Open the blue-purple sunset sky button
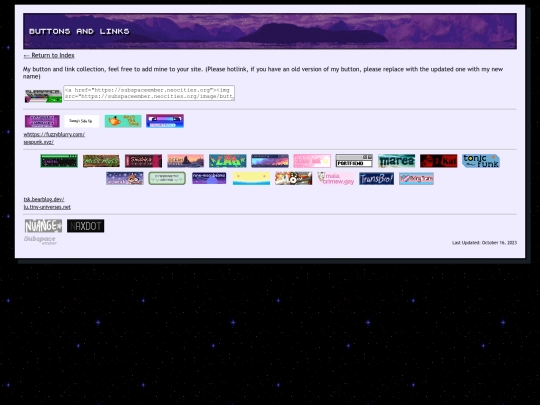Image resolution: width=540 pixels, height=405 pixels. tap(270, 161)
